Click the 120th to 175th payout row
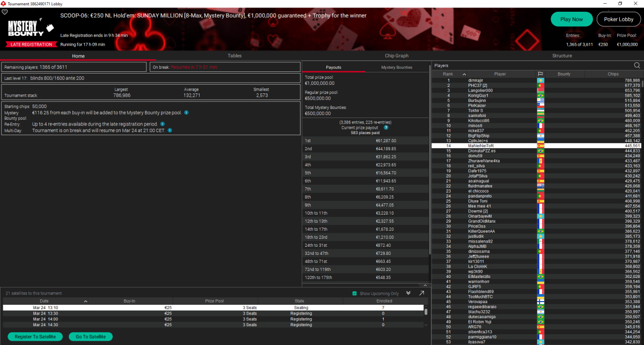The image size is (644, 345). (367, 277)
